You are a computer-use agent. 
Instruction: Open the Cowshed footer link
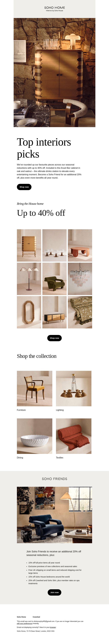36,617
